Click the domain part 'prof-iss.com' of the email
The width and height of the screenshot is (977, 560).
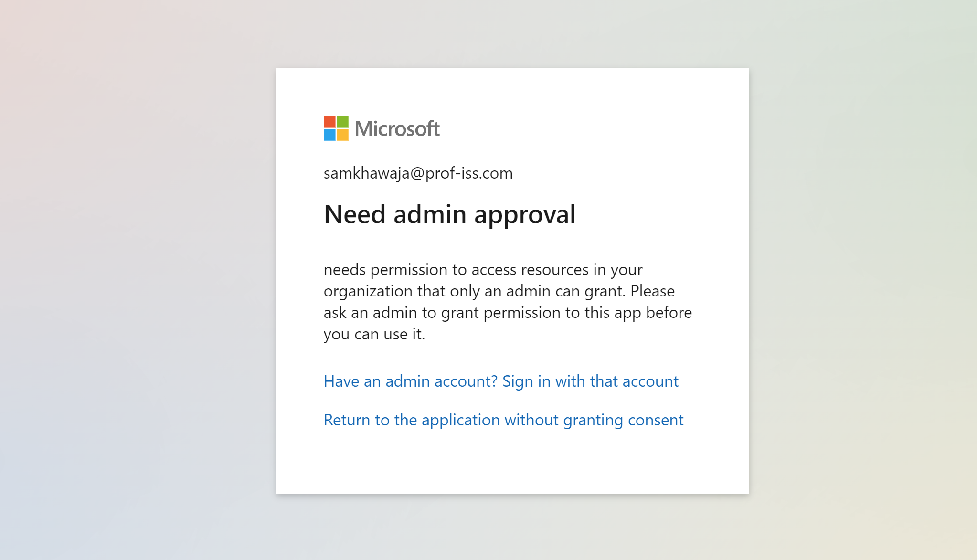tap(468, 173)
